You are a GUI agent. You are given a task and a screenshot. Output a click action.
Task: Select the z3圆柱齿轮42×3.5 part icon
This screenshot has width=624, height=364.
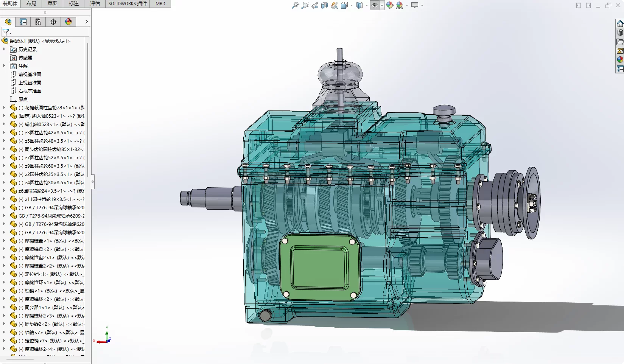pyautogui.click(x=13, y=132)
